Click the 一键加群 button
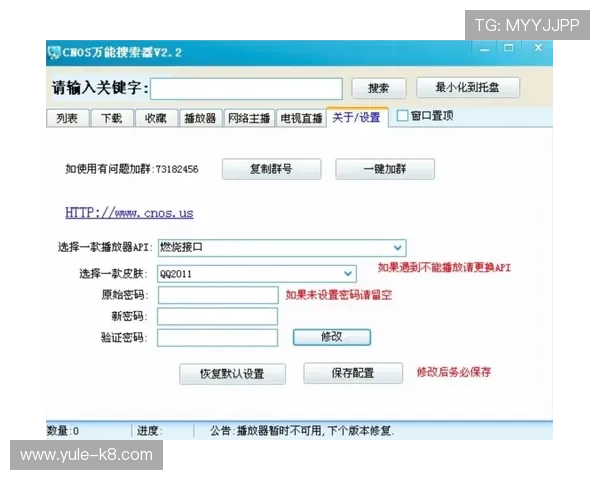Screen dimensions: 600x480 (x=385, y=169)
